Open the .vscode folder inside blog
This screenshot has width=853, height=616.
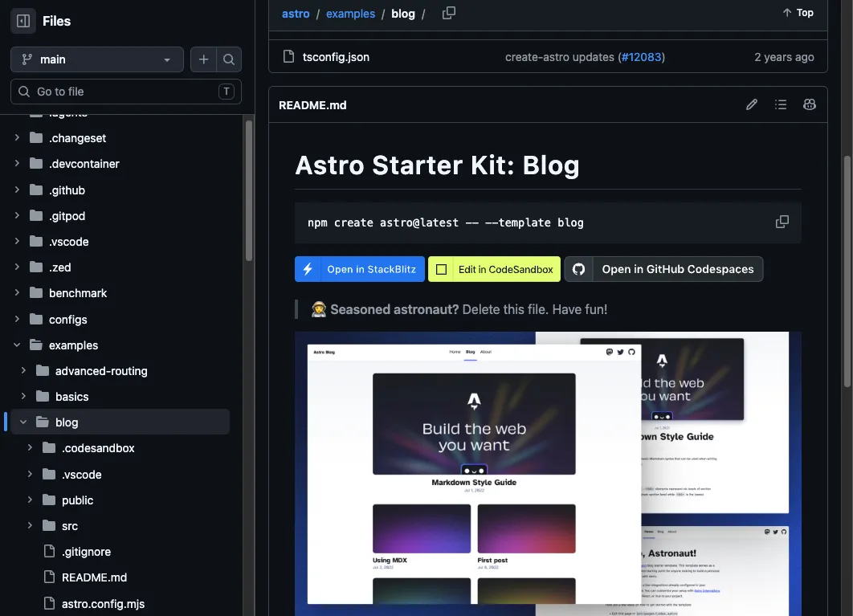82,475
